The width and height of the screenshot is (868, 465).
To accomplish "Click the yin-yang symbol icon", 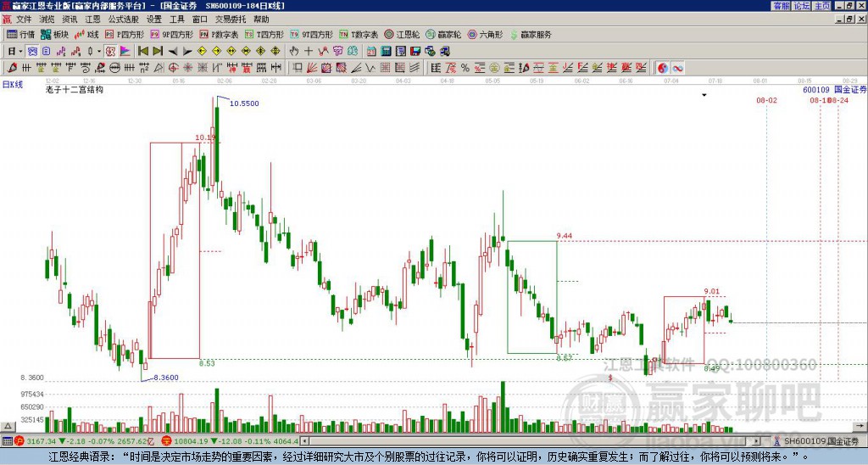I will [663, 68].
